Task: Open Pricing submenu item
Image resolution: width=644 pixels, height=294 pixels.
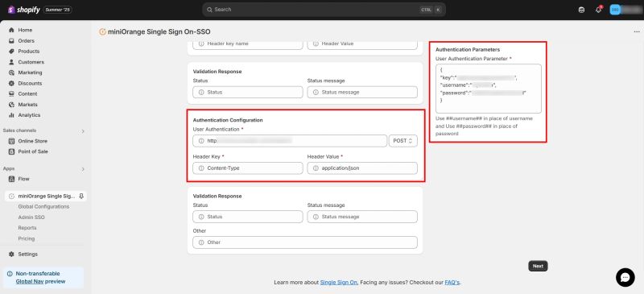Action: click(x=27, y=238)
